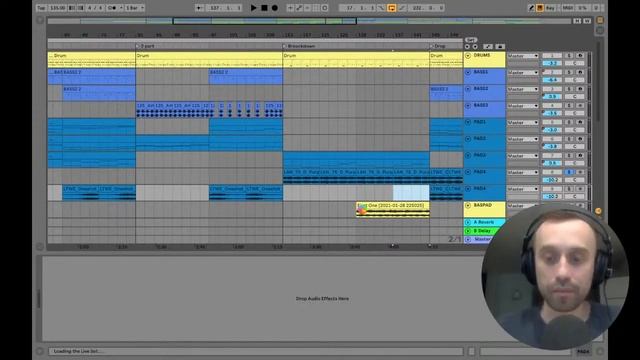This screenshot has height=360, width=640.
Task: Click the arrangement overview strip
Action: 309,21
